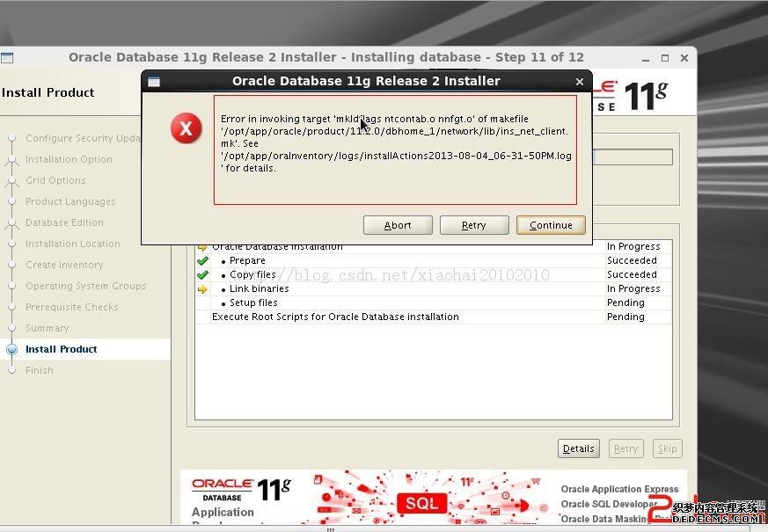Screen dimensions: 768x532
Task: Select the Prerequisite Checks step in sidebar
Action: [x=71, y=307]
